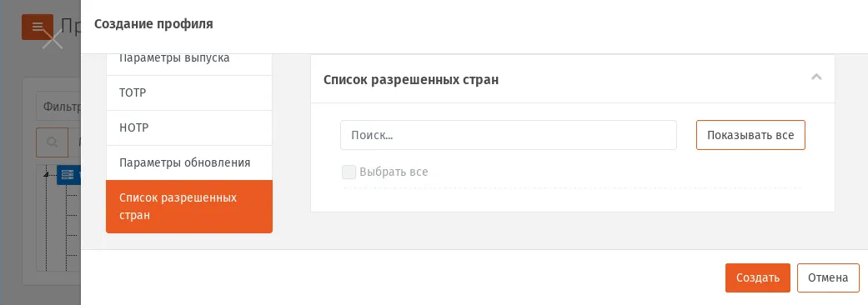This screenshot has height=305, width=868.
Task: Focus the Поиск country search field
Action: pyautogui.click(x=508, y=135)
